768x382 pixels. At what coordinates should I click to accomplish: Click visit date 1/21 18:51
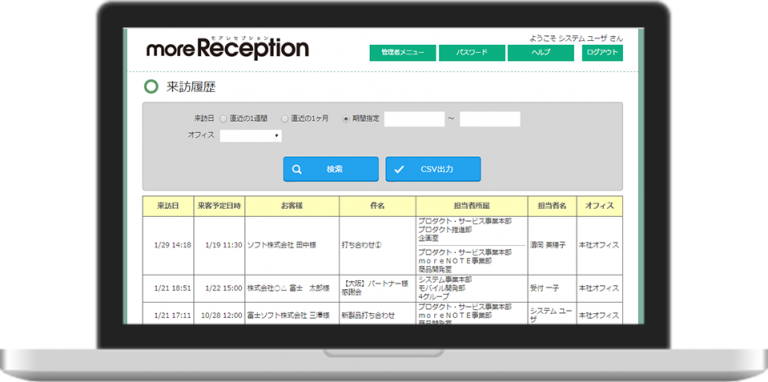click(172, 288)
